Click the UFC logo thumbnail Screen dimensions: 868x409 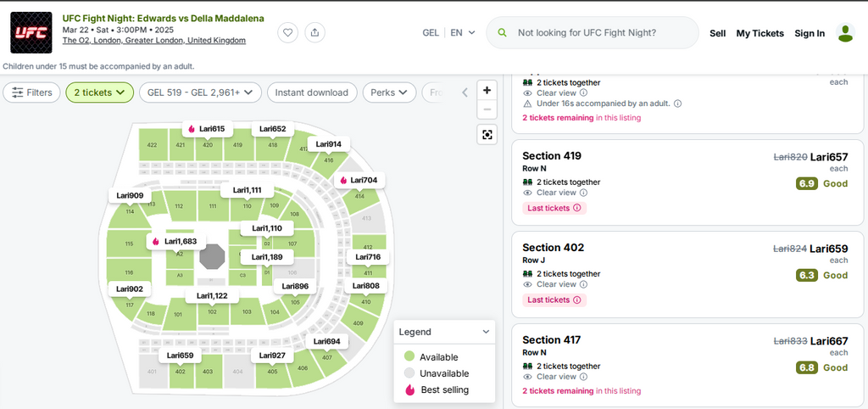click(31, 33)
